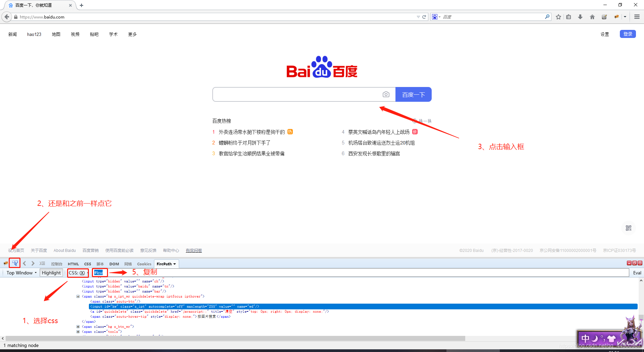This screenshot has width=644, height=352.
Task: Expand the span bg s_btn_wr node
Action: pos(78,327)
